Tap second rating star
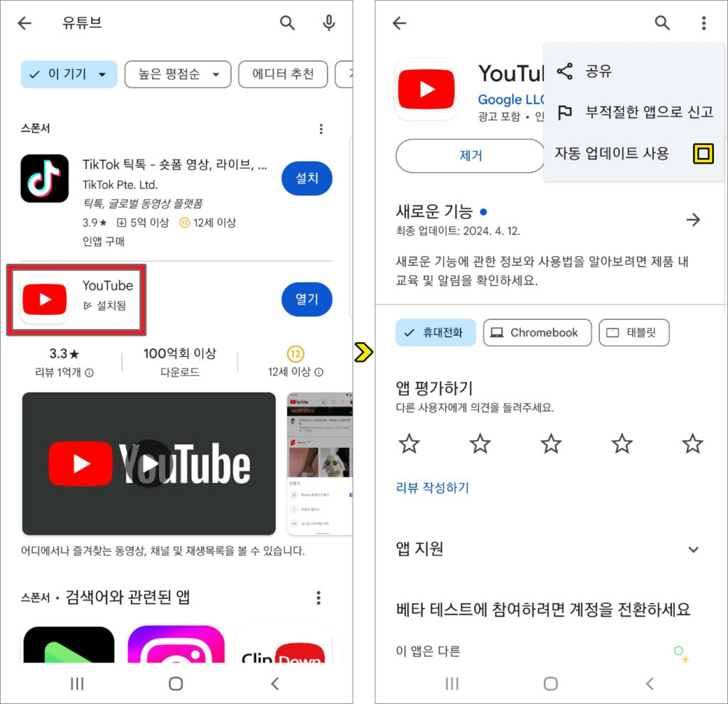The height and width of the screenshot is (704, 728). coord(480,444)
